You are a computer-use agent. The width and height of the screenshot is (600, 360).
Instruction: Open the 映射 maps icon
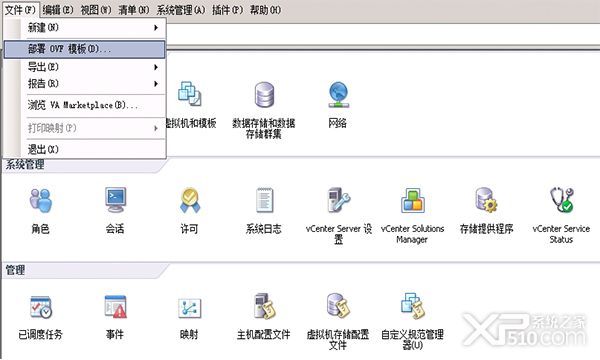pos(189,308)
